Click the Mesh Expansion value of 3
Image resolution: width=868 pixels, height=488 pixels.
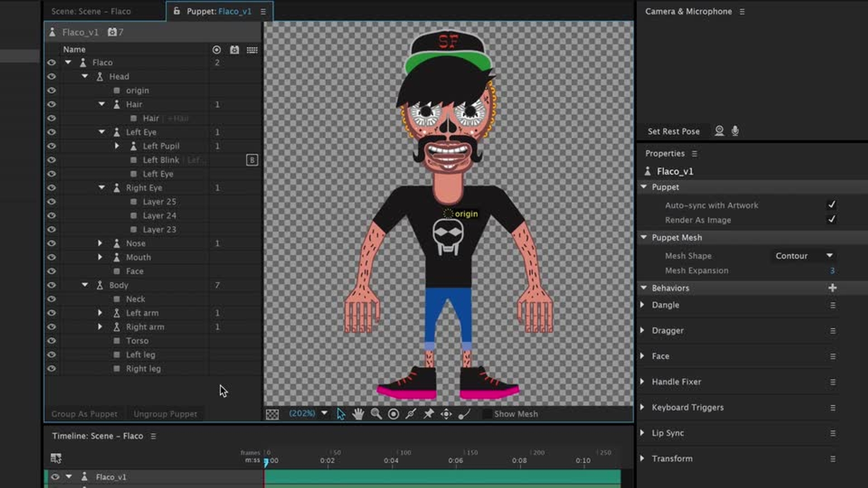[832, 271]
